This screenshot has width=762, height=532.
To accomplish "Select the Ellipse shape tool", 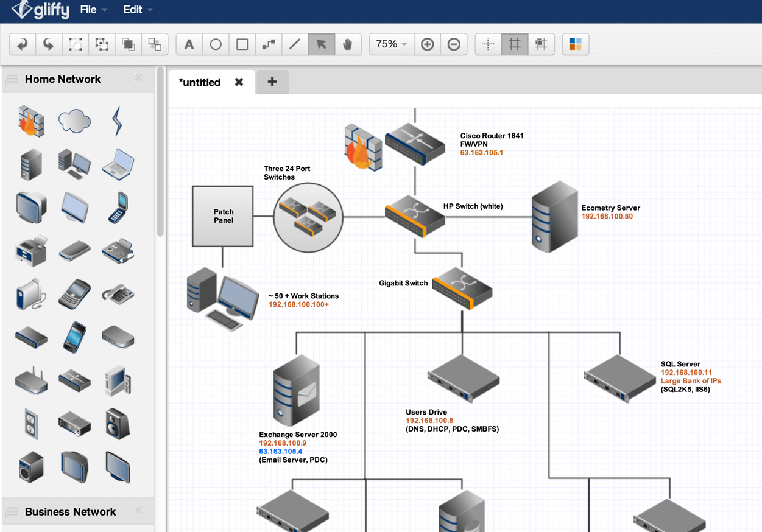I will tap(216, 44).
